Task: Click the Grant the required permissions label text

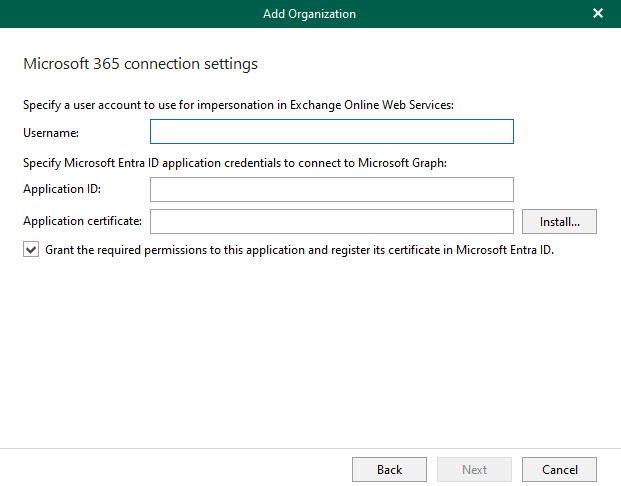Action: click(x=299, y=250)
